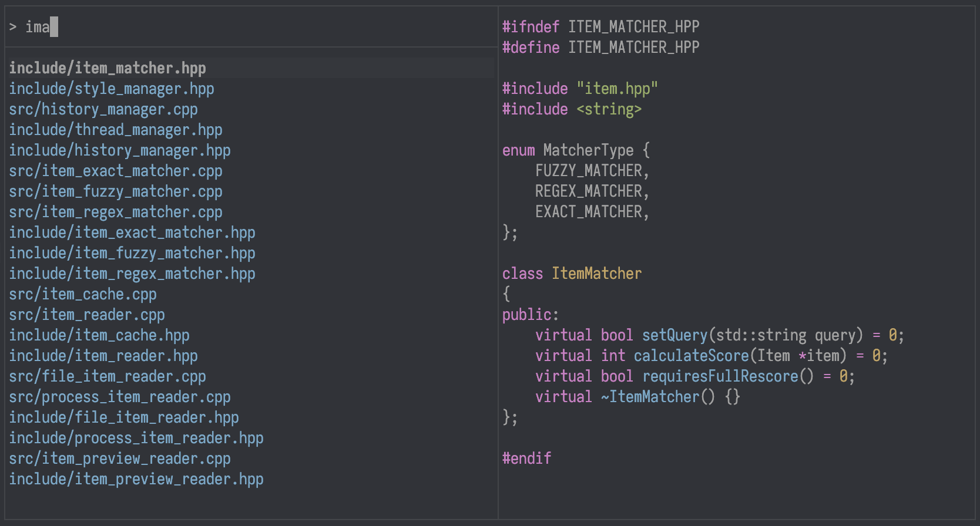Click the virtual bool setQuery line
The height and width of the screenshot is (526, 980).
pyautogui.click(x=720, y=335)
